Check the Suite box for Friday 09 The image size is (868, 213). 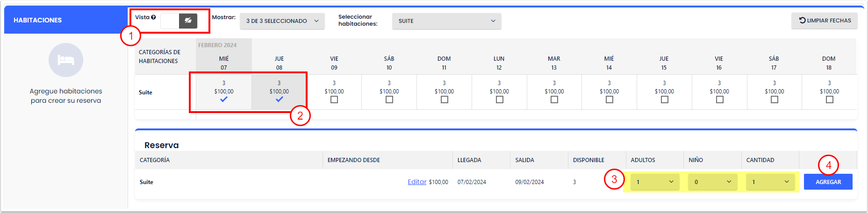pyautogui.click(x=334, y=99)
